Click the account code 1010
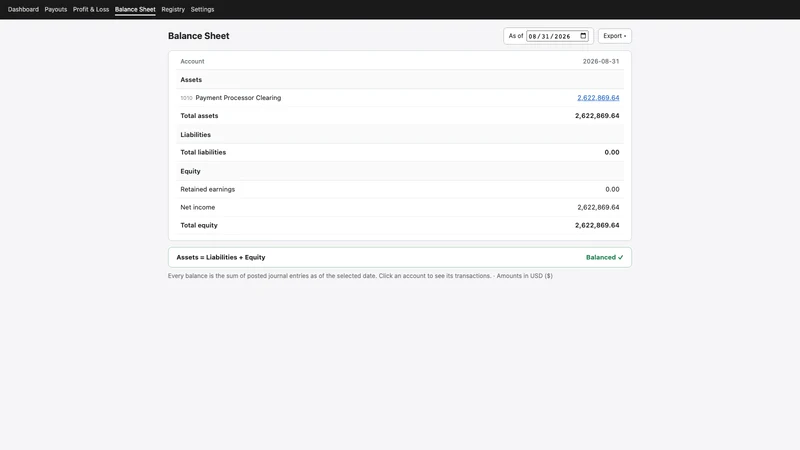The image size is (800, 450). 186,98
